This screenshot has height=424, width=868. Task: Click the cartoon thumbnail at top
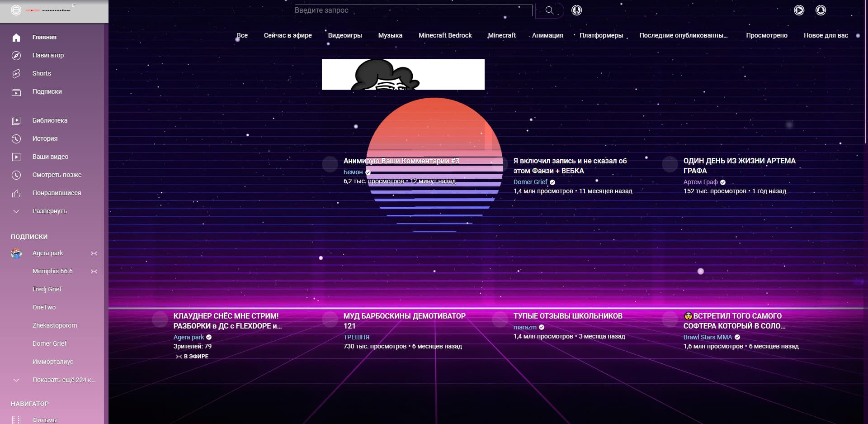click(403, 75)
